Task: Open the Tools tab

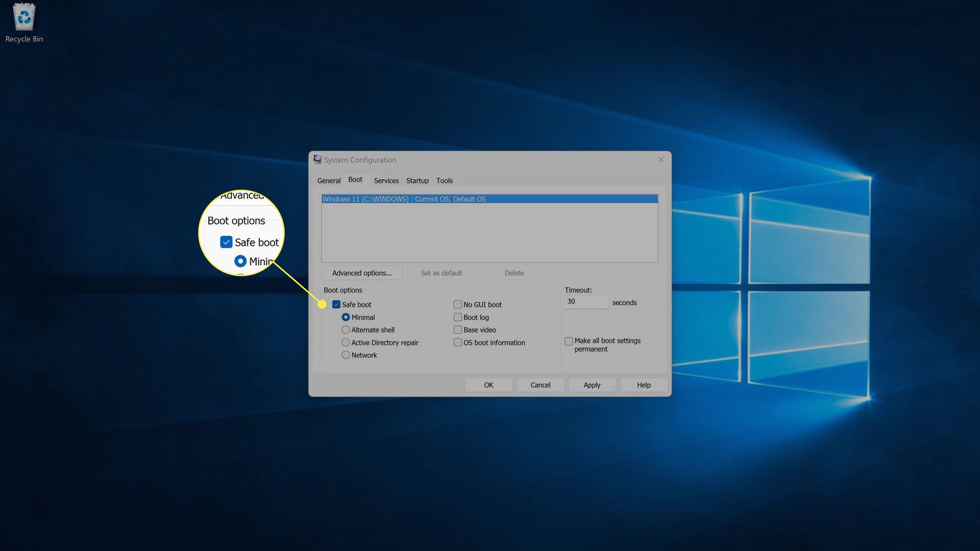Action: coord(444,181)
